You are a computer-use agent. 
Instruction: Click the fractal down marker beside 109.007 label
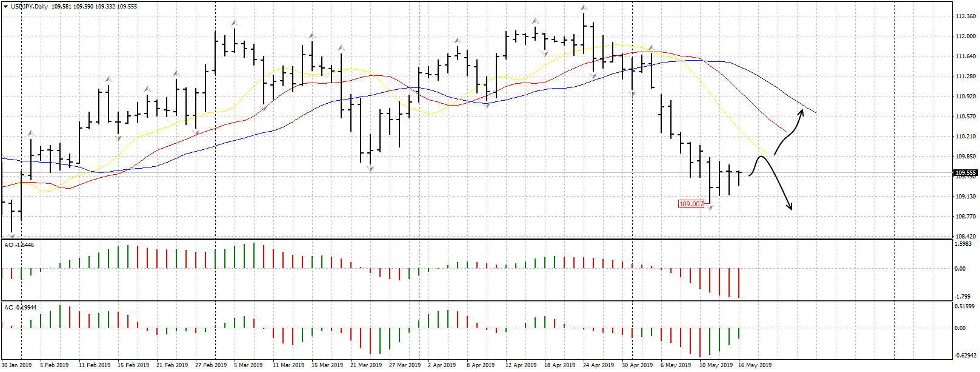[710, 208]
